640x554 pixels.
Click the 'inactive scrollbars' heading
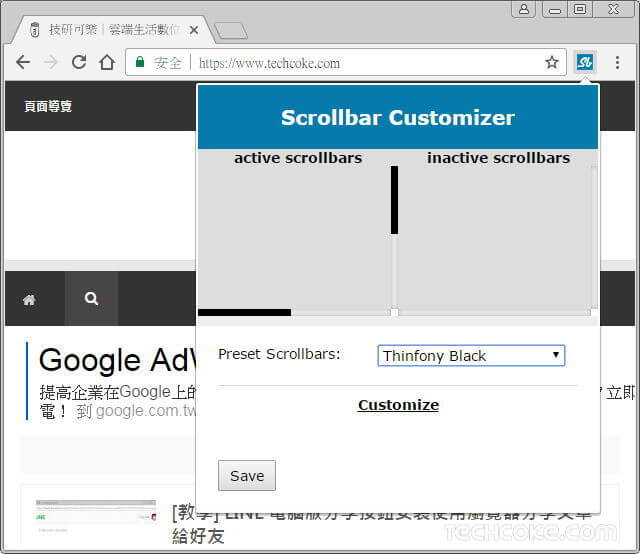click(x=498, y=158)
